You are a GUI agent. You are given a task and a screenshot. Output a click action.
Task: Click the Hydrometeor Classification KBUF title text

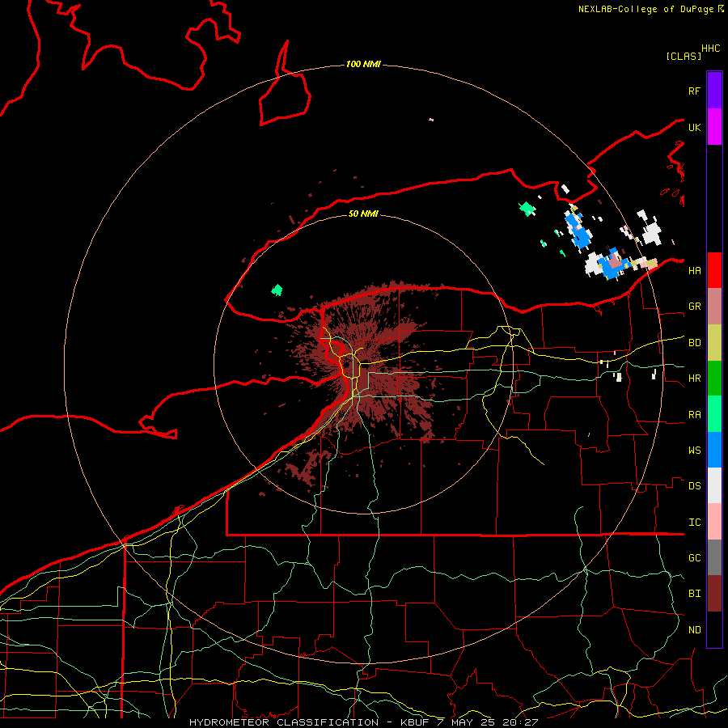(x=363, y=722)
